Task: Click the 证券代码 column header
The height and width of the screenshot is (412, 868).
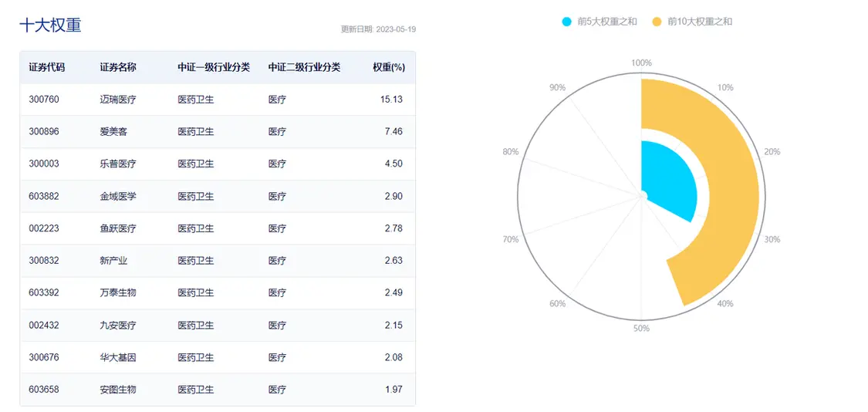Action: (x=46, y=67)
